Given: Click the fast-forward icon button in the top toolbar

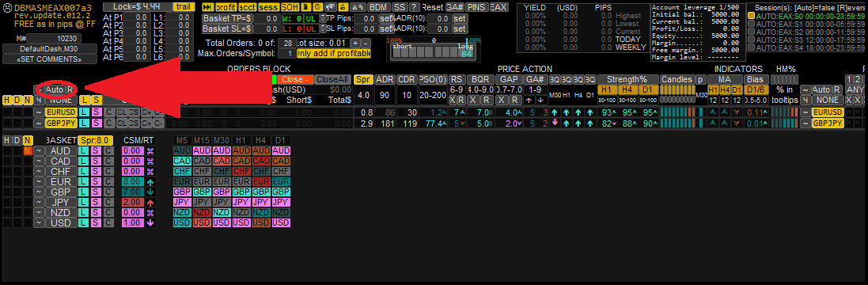Looking at the screenshot, I should click(207, 7).
